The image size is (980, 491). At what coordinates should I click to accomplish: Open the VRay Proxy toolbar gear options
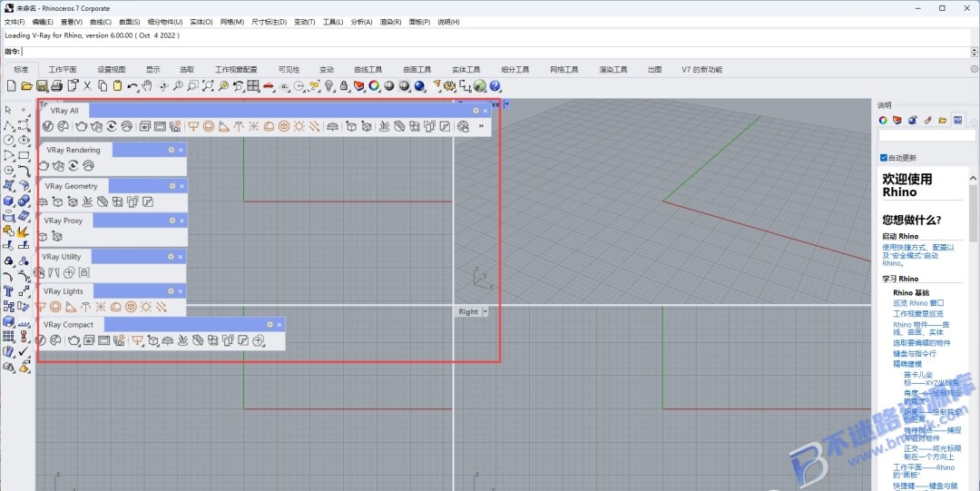click(x=171, y=221)
